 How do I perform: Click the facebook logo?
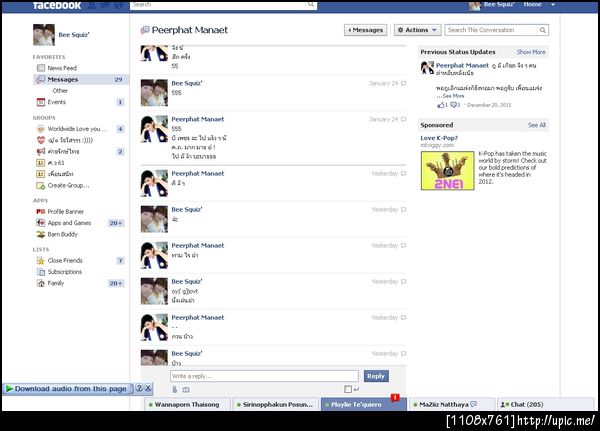pyautogui.click(x=57, y=5)
